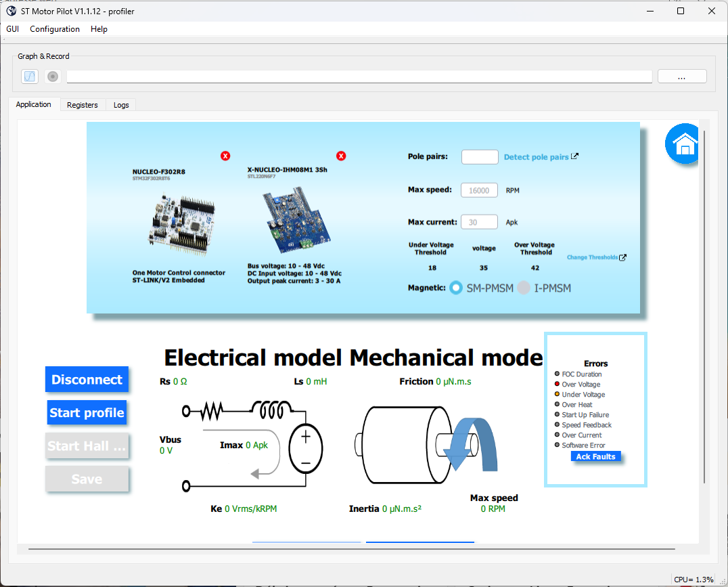Click the red X on the X-NUCLEO-IHM08M1 board

coord(341,156)
